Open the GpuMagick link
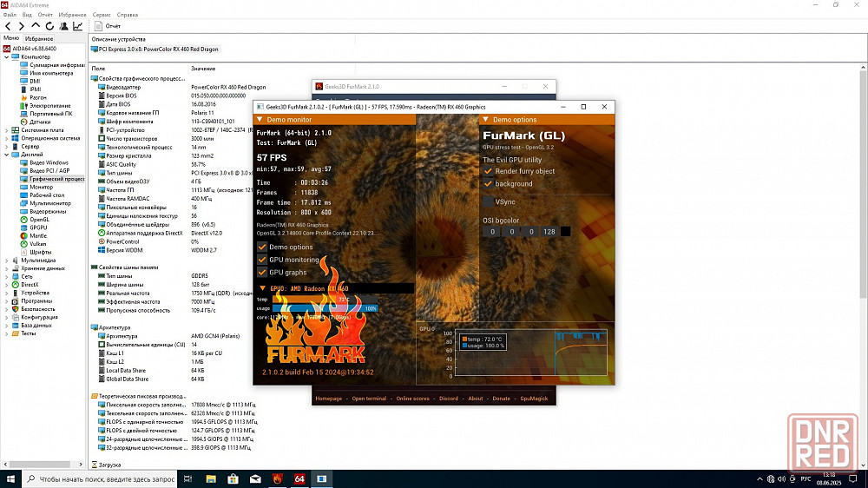The image size is (868, 488). [x=534, y=399]
